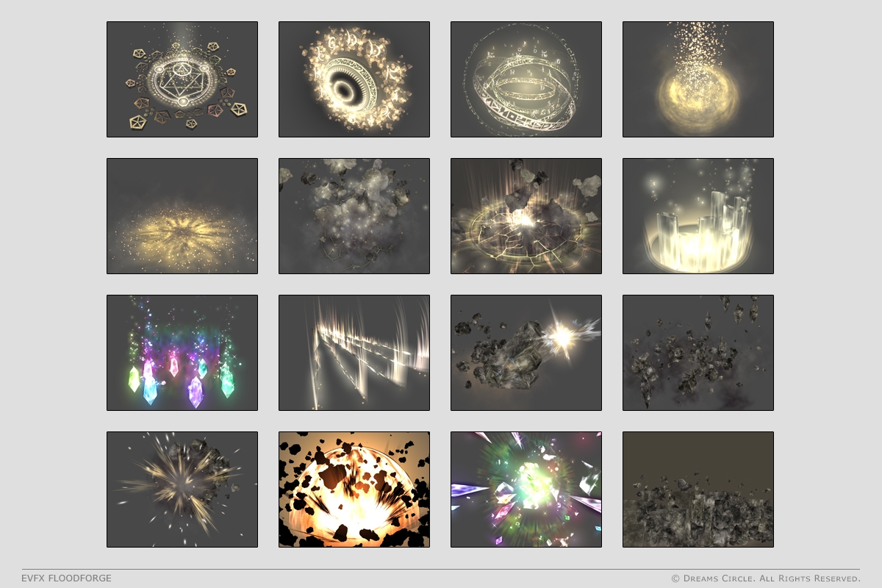
Task: Open the golden orb with rising particles thumbnail
Action: (x=698, y=79)
